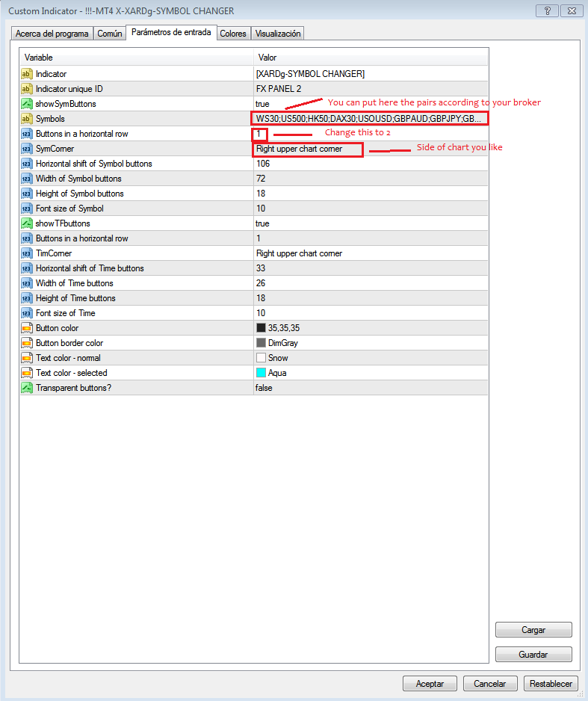Switch to the Visualización tab
This screenshot has width=588, height=701.
coord(278,34)
